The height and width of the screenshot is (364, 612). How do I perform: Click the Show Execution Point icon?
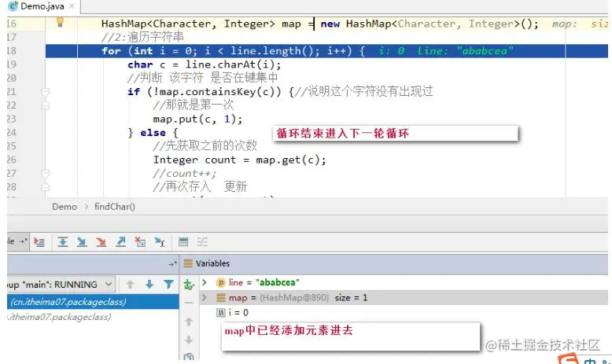point(39,242)
